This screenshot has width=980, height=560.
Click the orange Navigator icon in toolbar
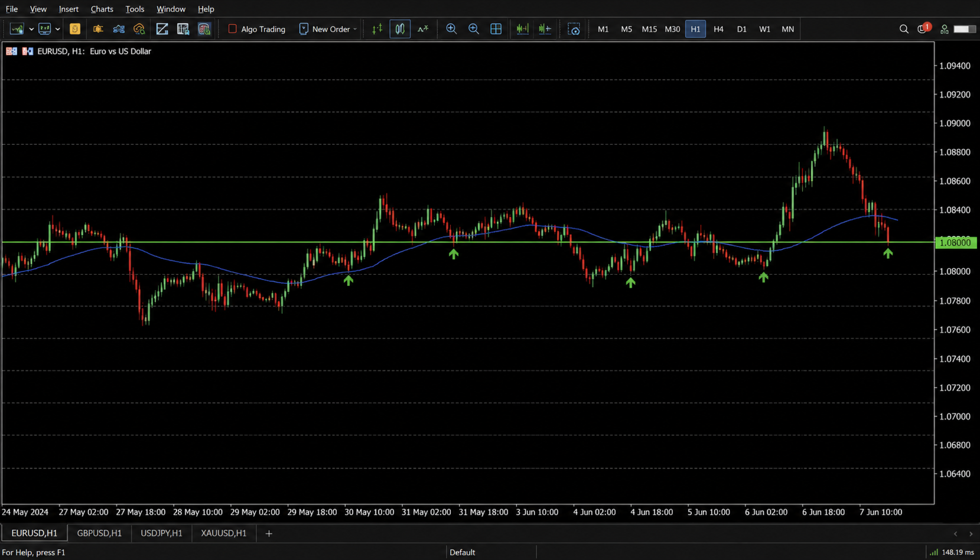click(x=98, y=29)
